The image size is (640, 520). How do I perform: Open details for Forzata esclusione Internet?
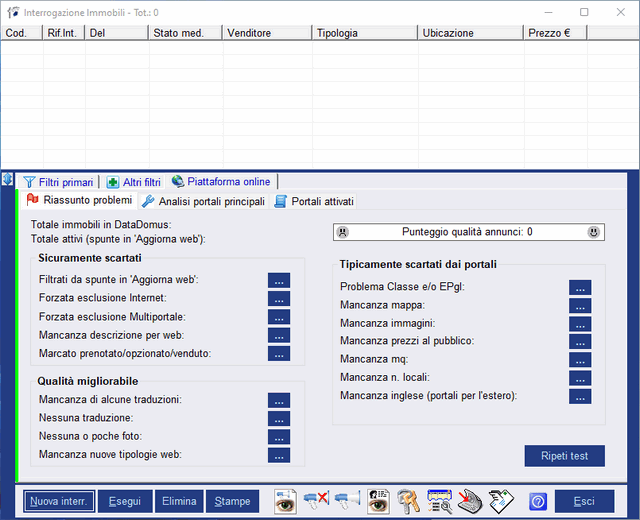coord(279,299)
